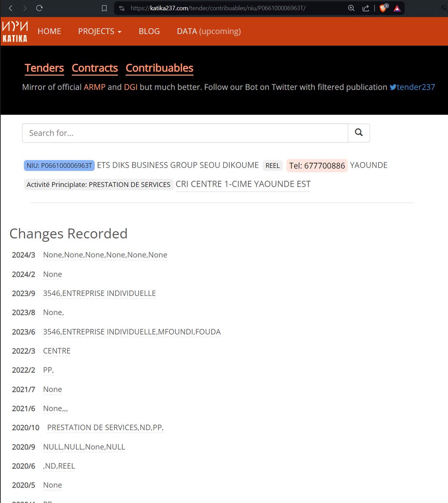Image resolution: width=448 pixels, height=503 pixels.
Task: Go back with browser back arrow
Action: coord(10,8)
